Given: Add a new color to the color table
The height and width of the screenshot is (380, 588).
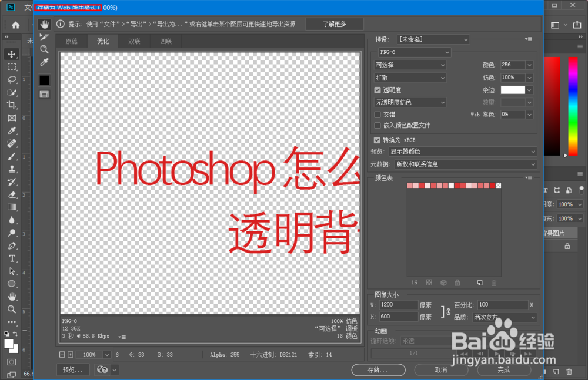Looking at the screenshot, I should pos(479,283).
